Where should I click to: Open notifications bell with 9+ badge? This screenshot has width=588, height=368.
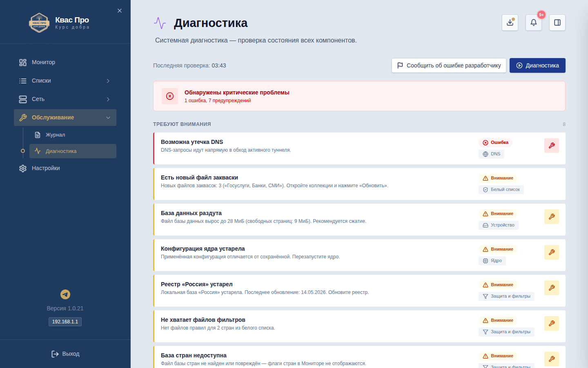tap(534, 22)
